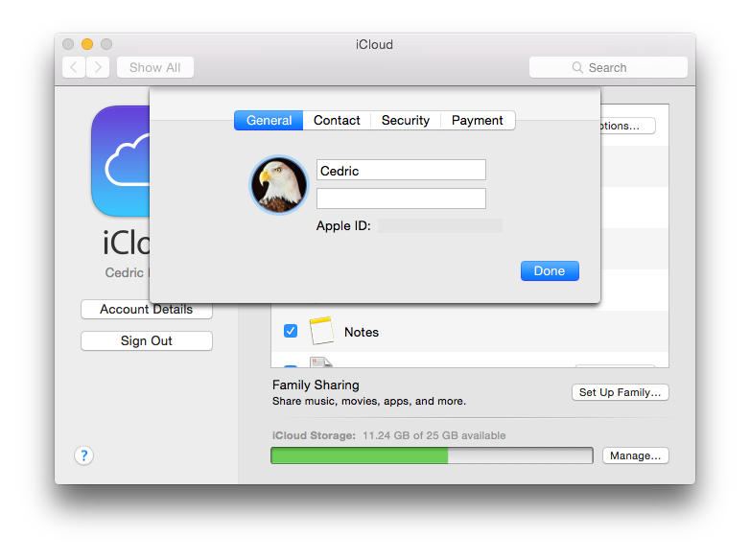Click the Show All button
The height and width of the screenshot is (560, 750).
pyautogui.click(x=155, y=67)
